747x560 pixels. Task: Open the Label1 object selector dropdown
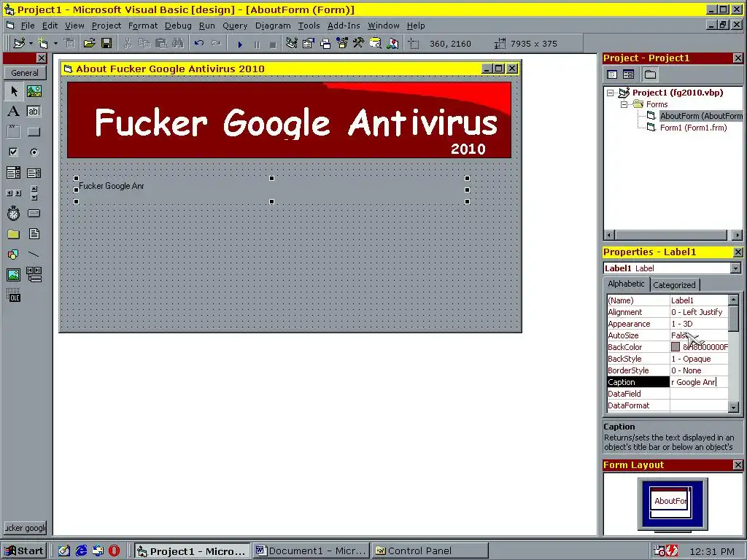point(735,268)
